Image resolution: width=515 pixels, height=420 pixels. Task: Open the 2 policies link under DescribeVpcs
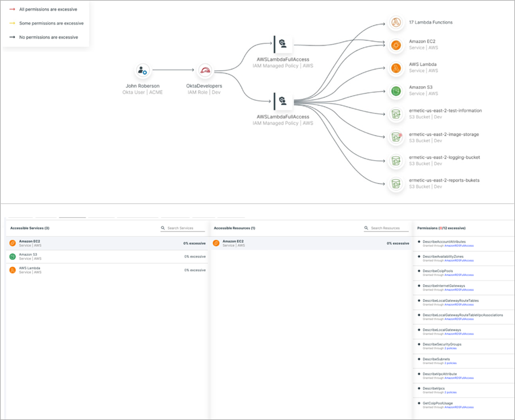point(451,393)
